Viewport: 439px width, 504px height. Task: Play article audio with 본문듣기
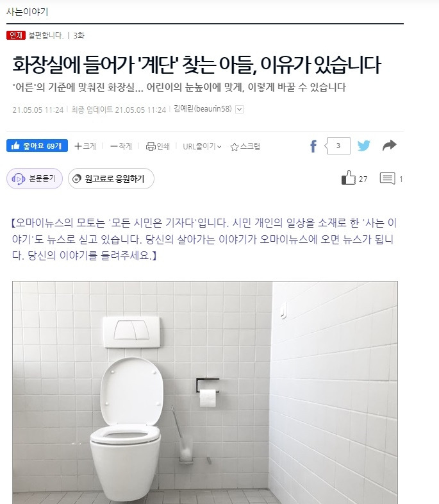(35, 178)
